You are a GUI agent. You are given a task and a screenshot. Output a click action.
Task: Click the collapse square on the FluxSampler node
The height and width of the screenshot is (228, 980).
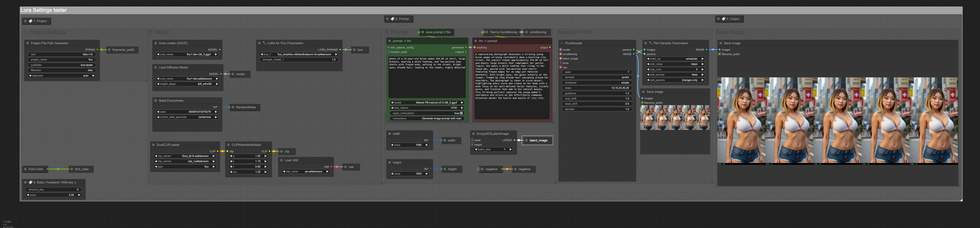click(x=561, y=43)
